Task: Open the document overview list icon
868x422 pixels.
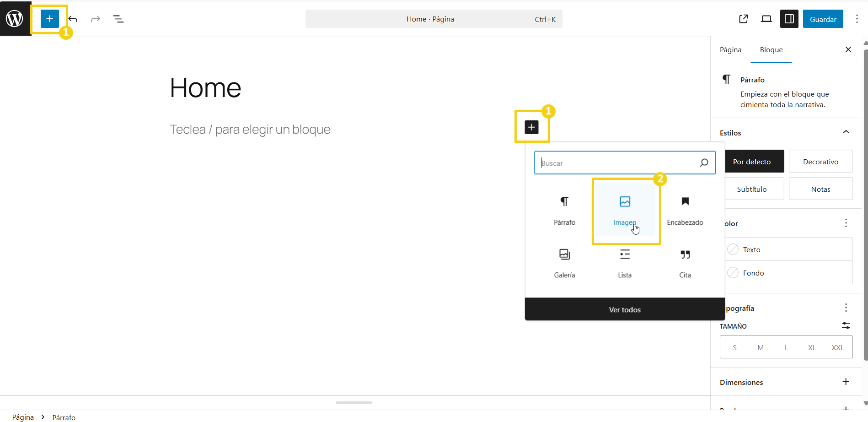Action: pos(118,19)
